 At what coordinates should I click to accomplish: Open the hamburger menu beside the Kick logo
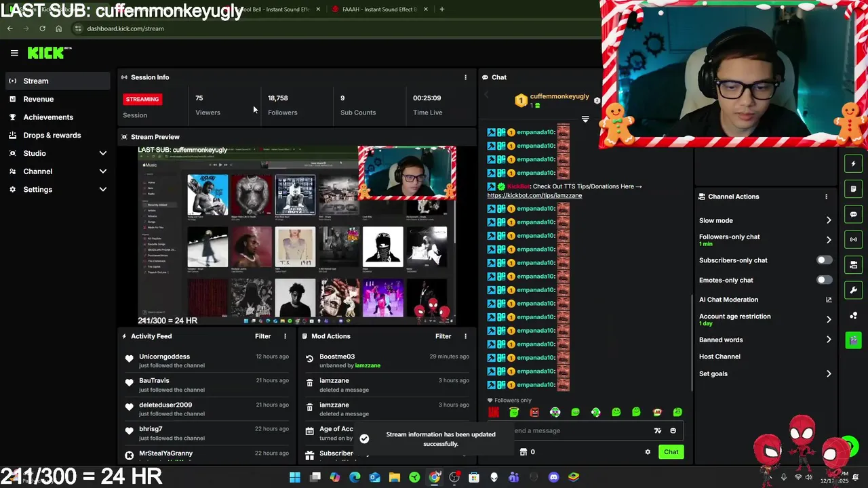pyautogui.click(x=14, y=53)
